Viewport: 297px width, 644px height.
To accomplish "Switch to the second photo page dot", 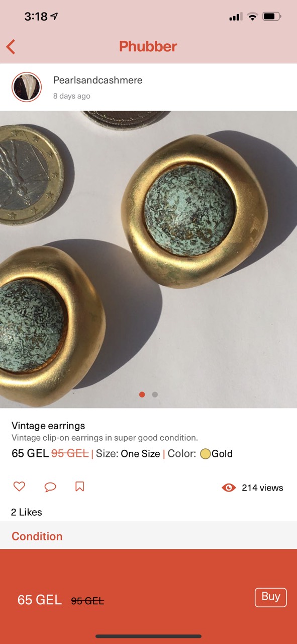I will (155, 394).
